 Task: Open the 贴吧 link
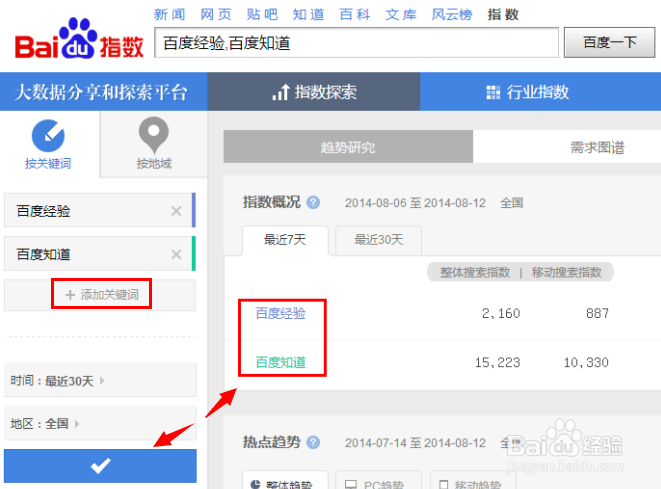point(262,15)
